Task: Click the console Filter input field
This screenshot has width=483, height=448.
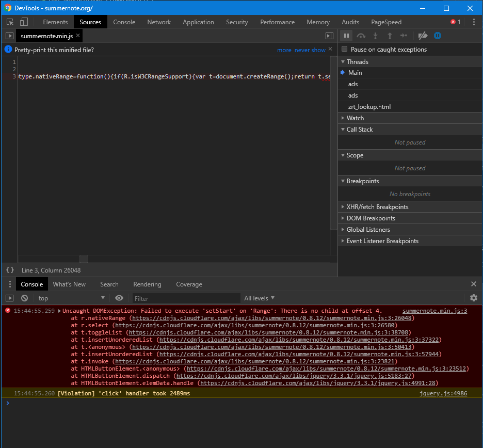Action: (x=186, y=298)
